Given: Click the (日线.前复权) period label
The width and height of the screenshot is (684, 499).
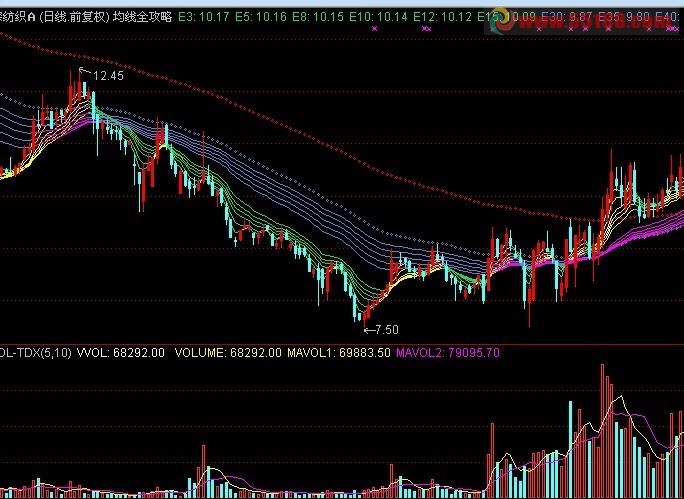Looking at the screenshot, I should (x=74, y=17).
